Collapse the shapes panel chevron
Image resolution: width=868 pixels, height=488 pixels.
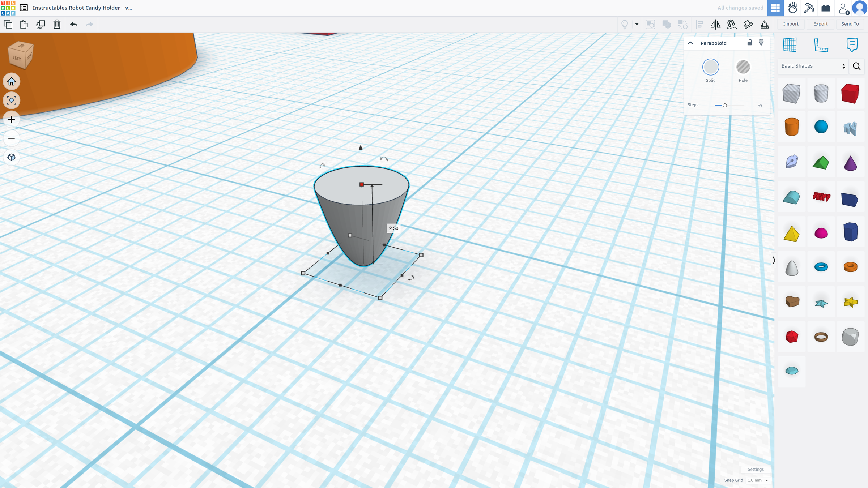coord(774,260)
